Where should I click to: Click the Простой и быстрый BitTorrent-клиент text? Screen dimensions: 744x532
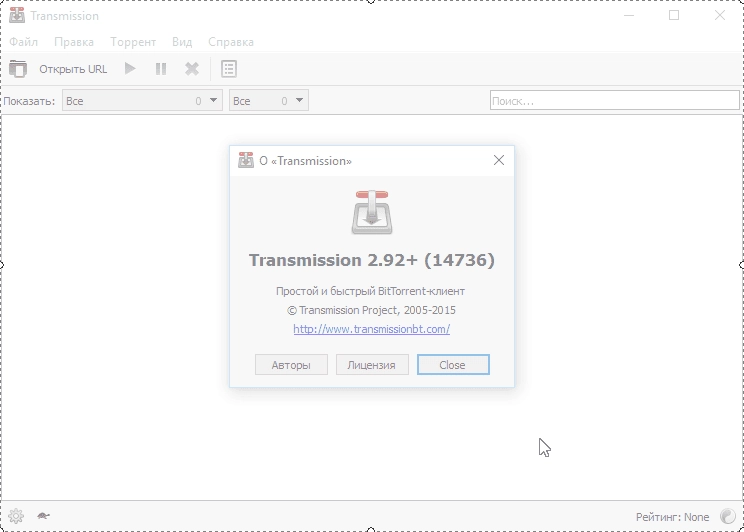point(371,291)
